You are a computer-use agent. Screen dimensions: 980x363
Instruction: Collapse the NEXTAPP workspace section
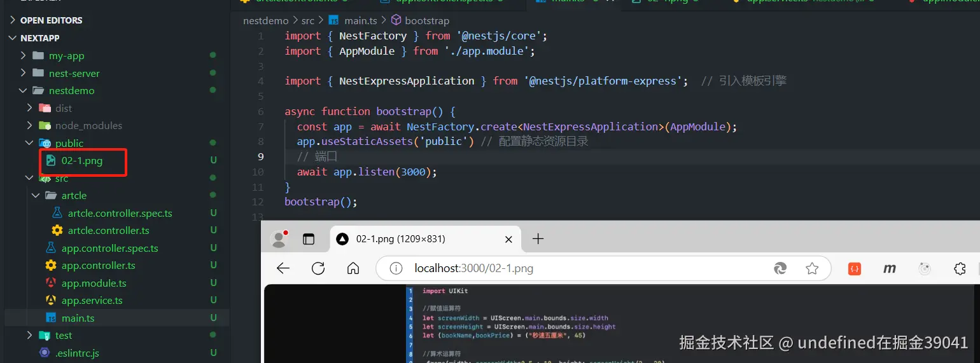[x=12, y=38]
